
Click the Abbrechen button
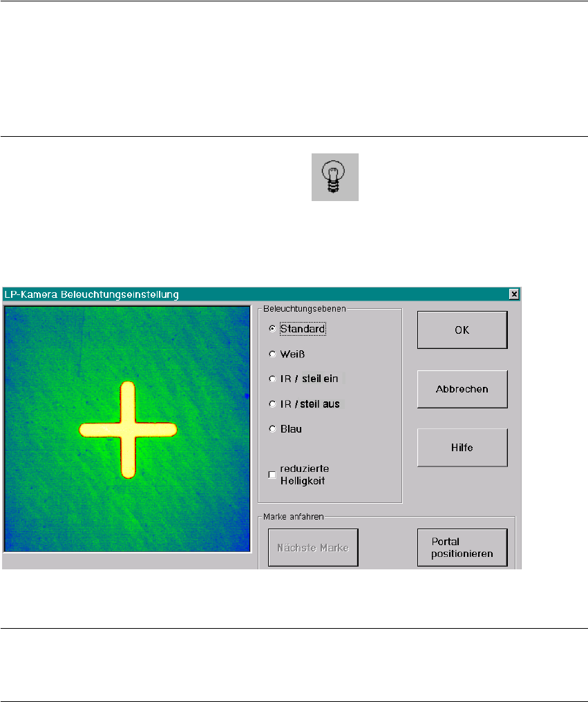click(462, 389)
